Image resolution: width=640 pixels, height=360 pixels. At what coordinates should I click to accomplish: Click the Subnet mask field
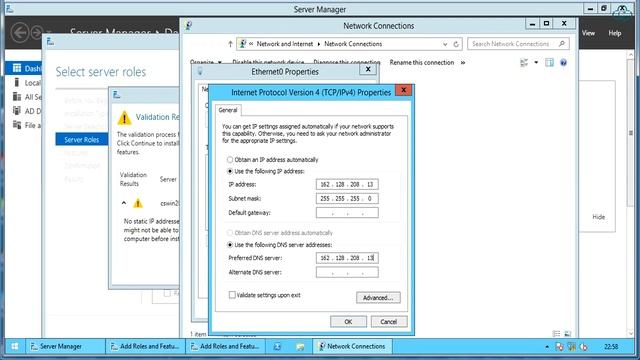[x=347, y=198]
